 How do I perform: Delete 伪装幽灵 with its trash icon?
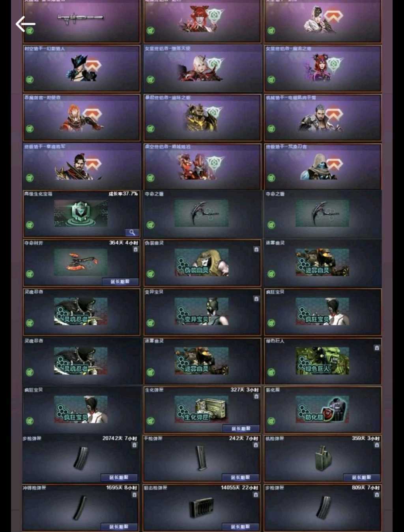pyautogui.click(x=256, y=250)
